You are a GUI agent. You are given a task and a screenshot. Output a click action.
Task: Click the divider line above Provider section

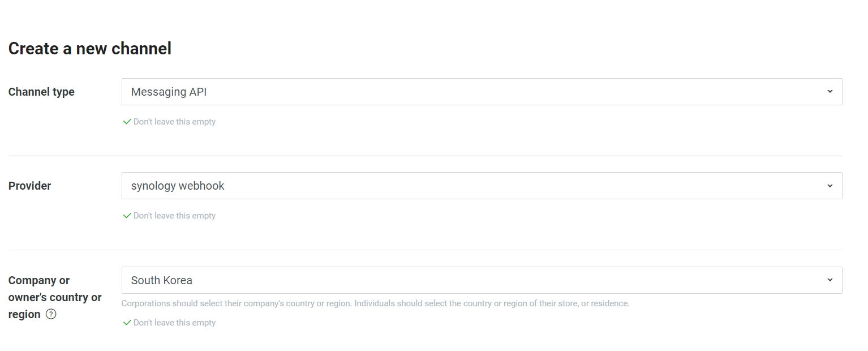(425, 155)
